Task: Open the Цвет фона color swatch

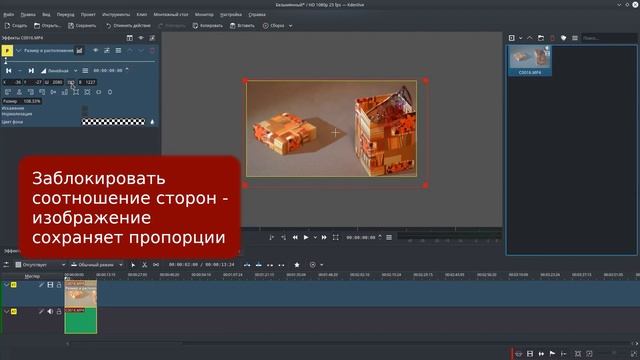Action: [x=113, y=122]
